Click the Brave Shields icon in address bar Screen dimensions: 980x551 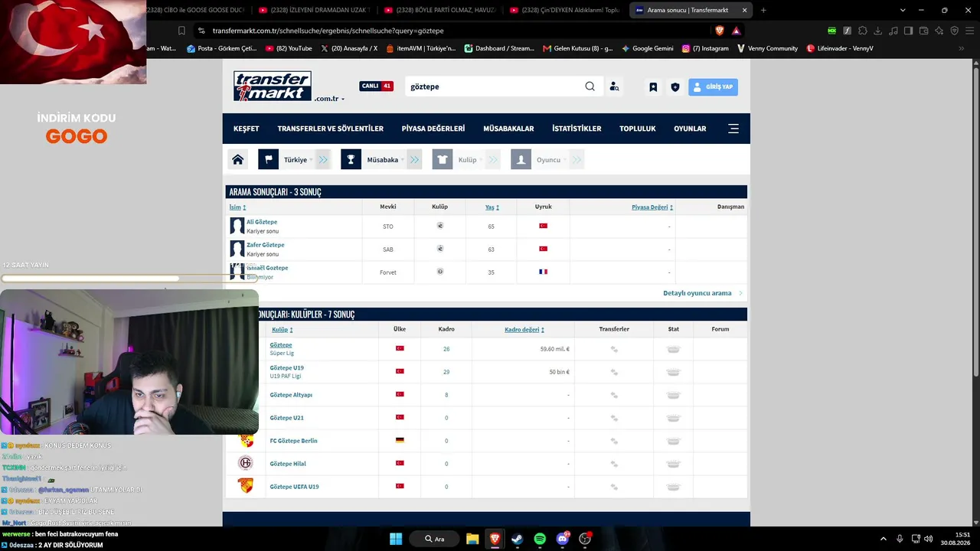point(720,31)
